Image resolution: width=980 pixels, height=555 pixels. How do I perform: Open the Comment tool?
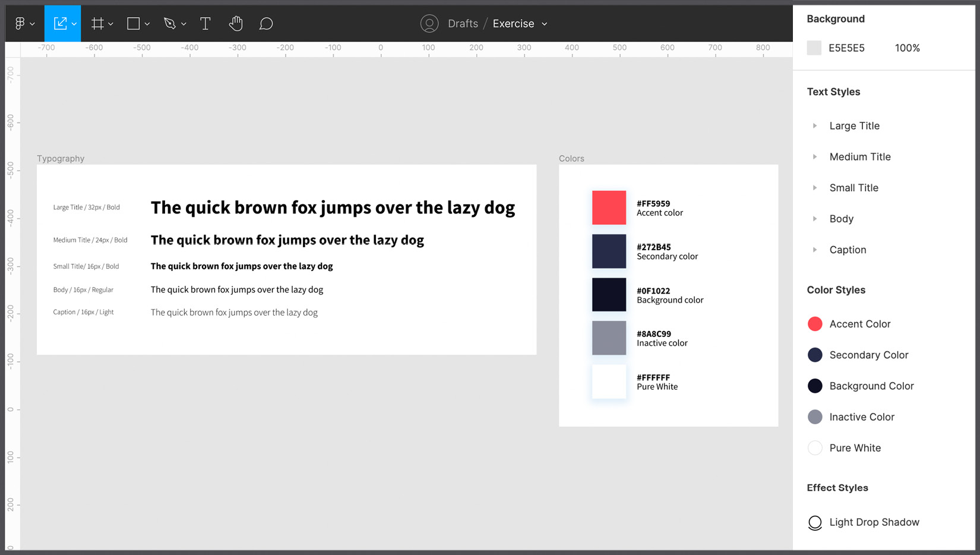[265, 23]
